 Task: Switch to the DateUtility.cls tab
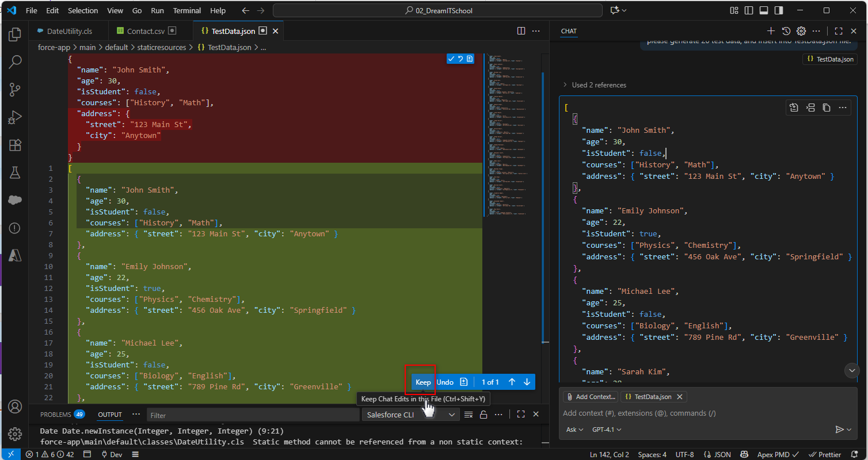(x=69, y=31)
